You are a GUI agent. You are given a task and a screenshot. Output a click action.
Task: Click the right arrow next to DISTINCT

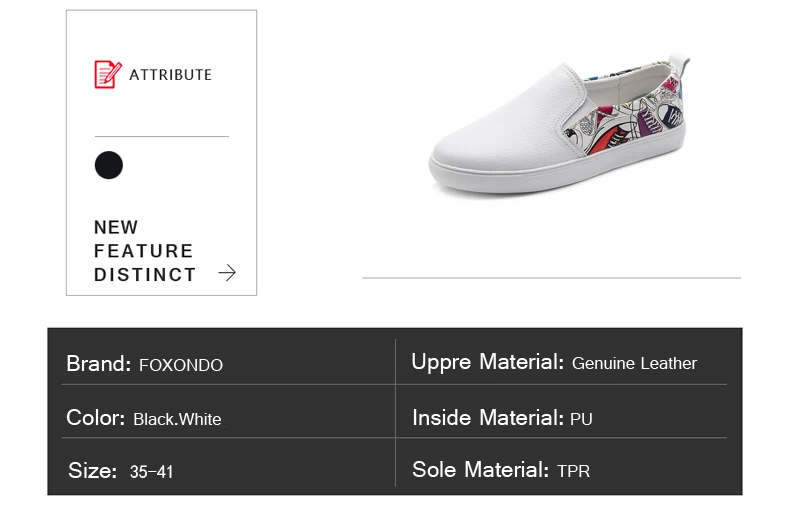coord(227,273)
